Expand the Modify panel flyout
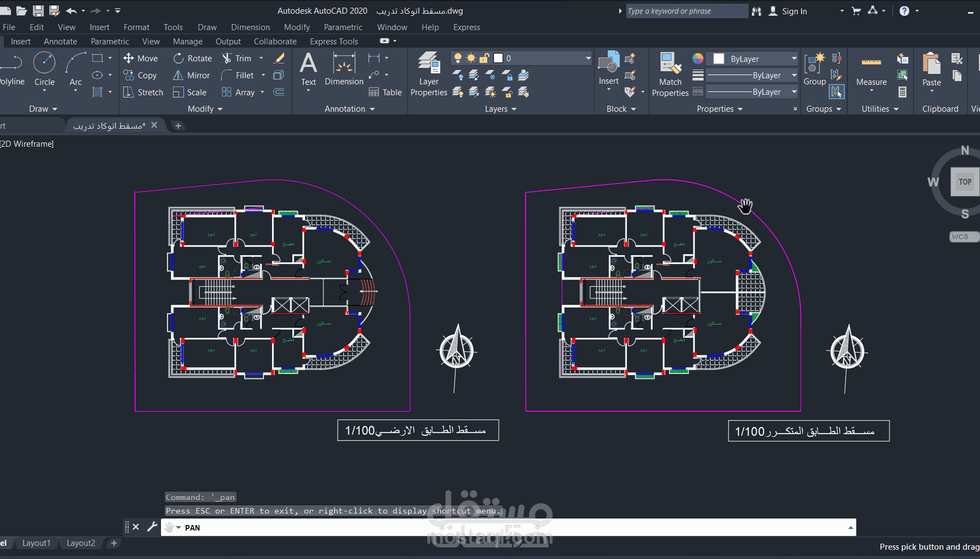Screen dimensions: 980x559 (x=205, y=109)
